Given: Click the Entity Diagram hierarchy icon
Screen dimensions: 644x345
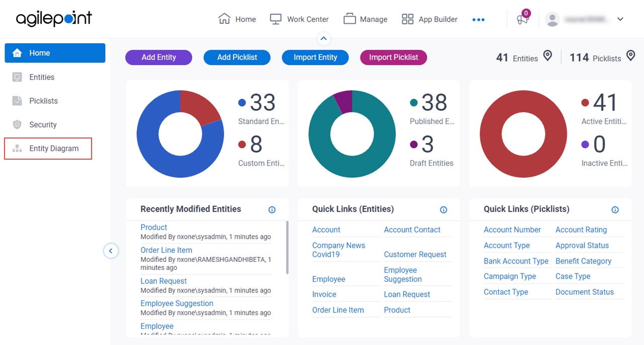Looking at the screenshot, I should click(17, 149).
